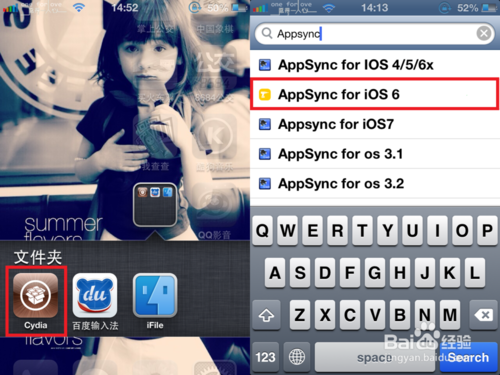Tap the R key on keyboard

coord(337,231)
